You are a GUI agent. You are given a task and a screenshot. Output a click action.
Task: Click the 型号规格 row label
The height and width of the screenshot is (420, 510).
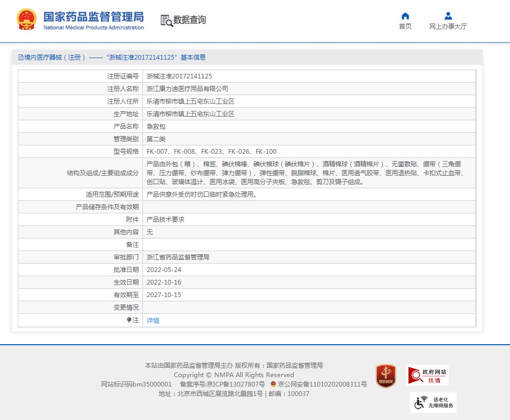126,152
